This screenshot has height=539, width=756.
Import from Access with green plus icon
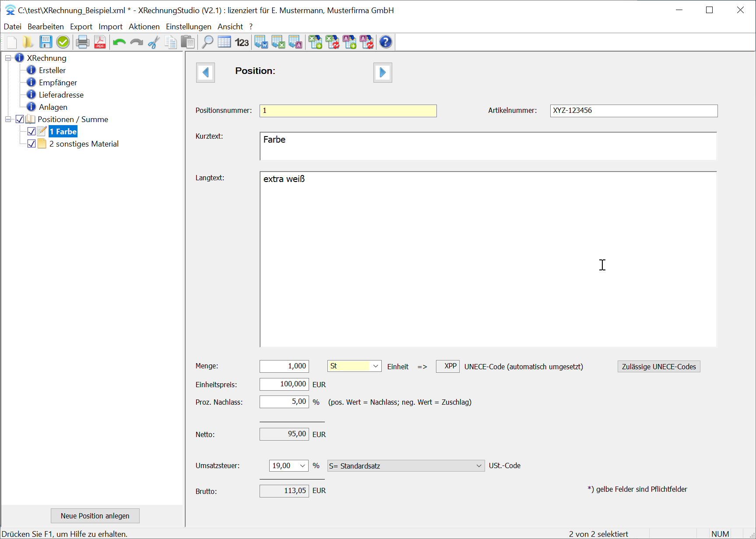point(349,42)
